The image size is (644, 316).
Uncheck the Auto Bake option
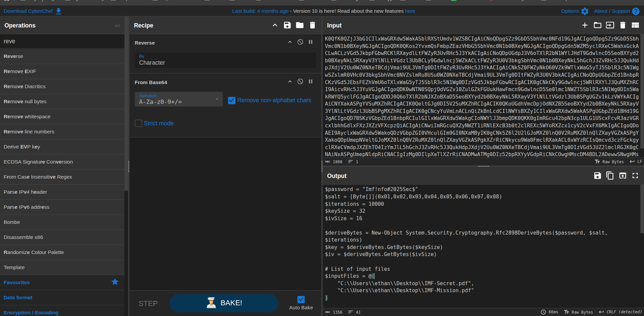301,300
